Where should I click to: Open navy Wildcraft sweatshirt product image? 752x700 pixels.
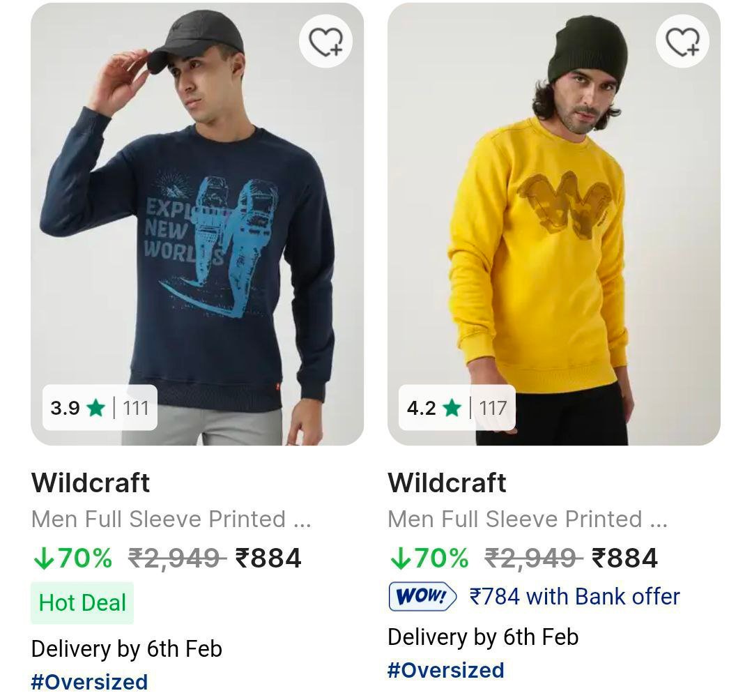[x=197, y=223]
